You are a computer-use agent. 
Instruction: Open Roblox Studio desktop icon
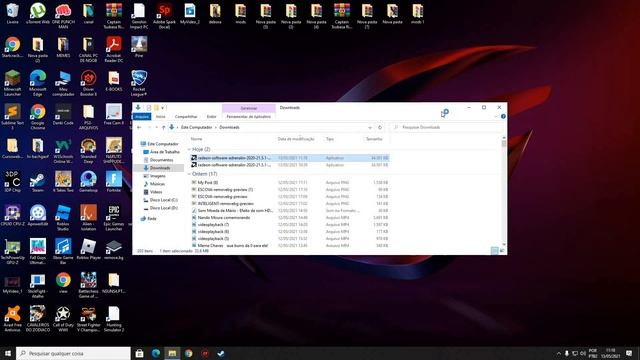tap(63, 218)
